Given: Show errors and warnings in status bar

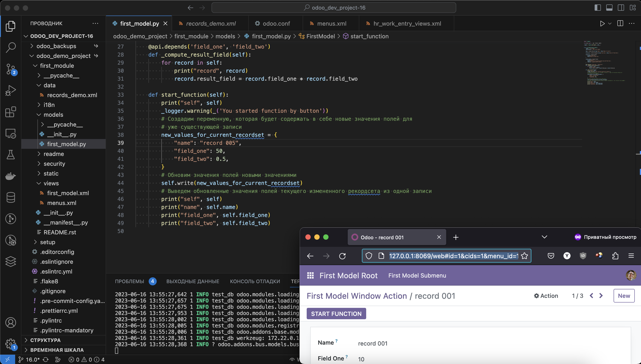Looking at the screenshot, I should click(x=86, y=360).
